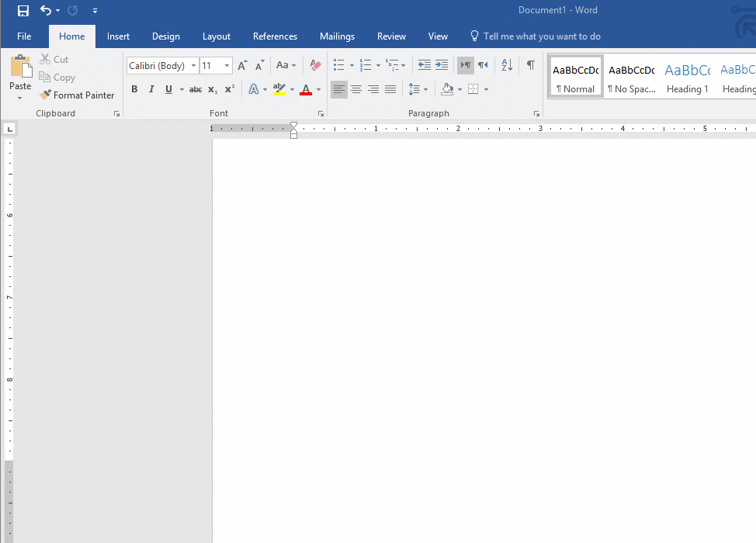The height and width of the screenshot is (543, 756).
Task: Click the Redo icon
Action: tap(73, 10)
